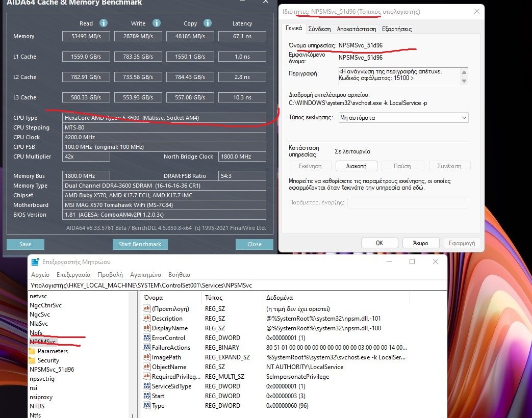Click SeImpersonatePrivilege data cell

[x=297, y=376]
